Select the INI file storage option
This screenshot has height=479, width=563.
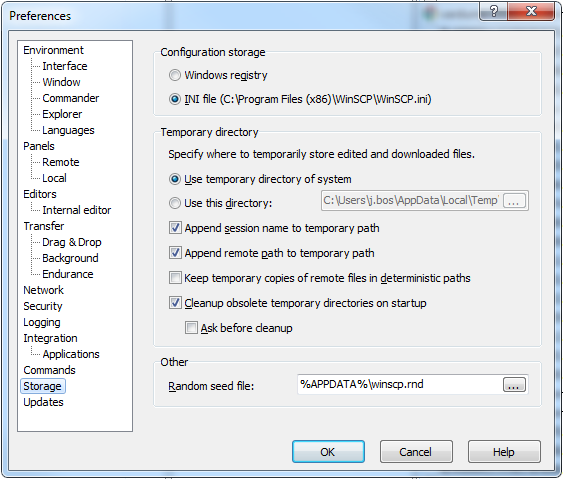175,99
